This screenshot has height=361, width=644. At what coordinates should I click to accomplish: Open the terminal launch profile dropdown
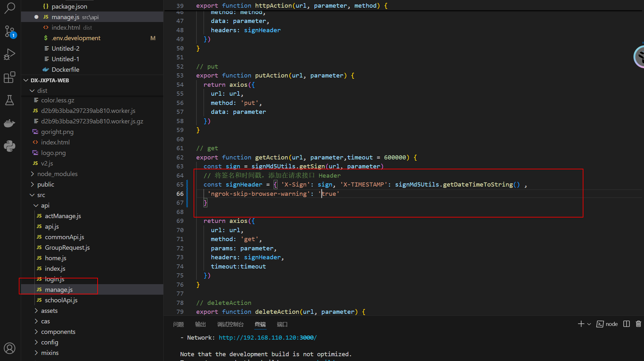coord(589,324)
